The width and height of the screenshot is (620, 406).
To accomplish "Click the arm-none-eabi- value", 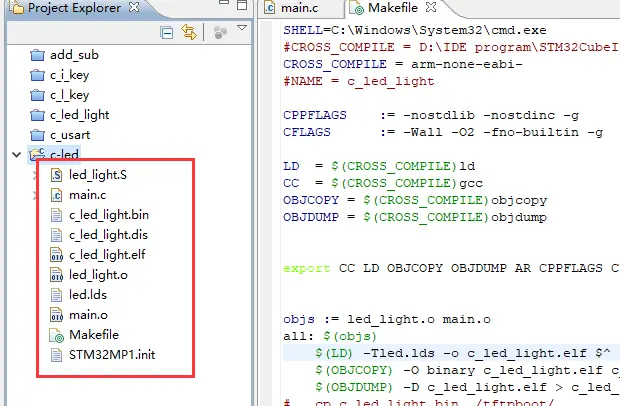I will [467, 64].
